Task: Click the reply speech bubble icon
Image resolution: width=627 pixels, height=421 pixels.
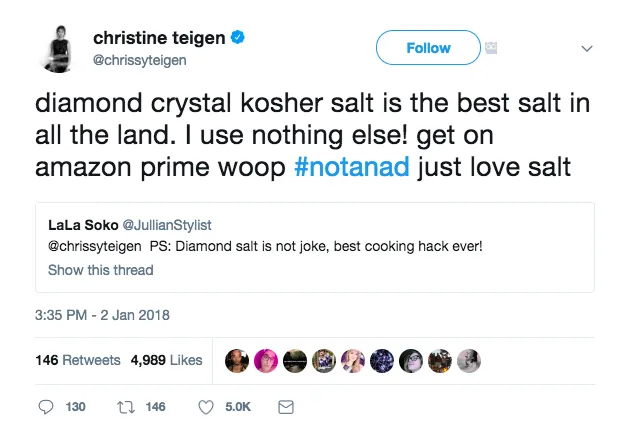Action: [x=46, y=407]
